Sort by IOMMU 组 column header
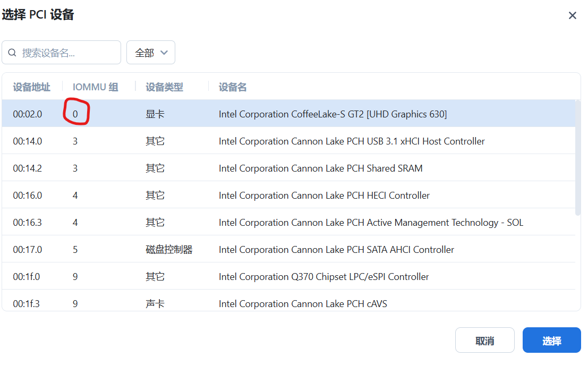 (x=95, y=87)
